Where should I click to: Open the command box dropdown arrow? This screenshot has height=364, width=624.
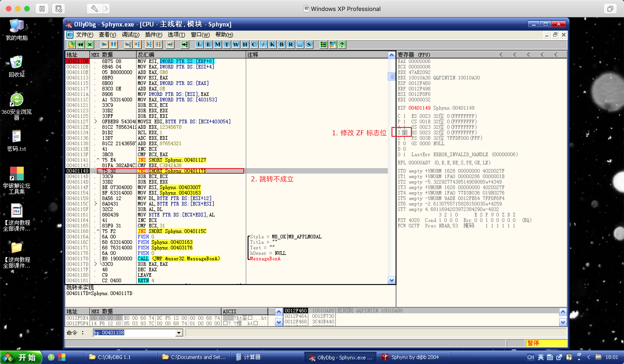[179, 333]
